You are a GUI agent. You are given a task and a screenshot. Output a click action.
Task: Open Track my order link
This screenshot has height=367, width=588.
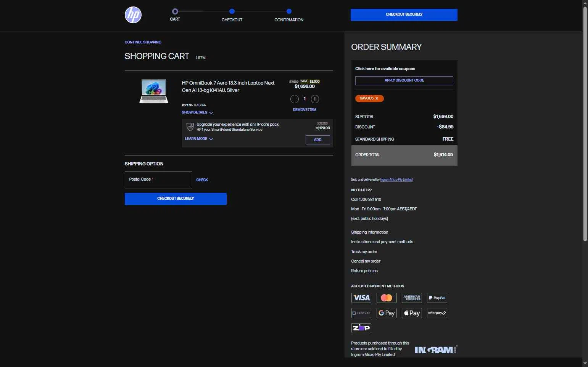pyautogui.click(x=364, y=252)
